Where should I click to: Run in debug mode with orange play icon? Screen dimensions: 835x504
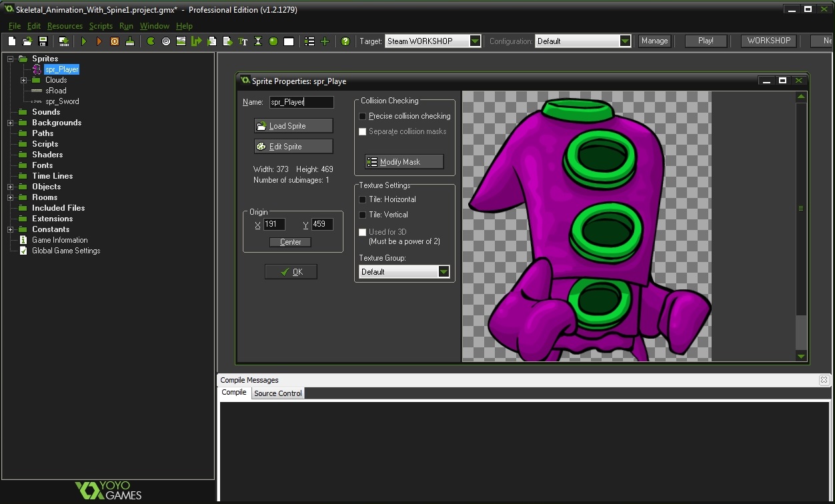click(99, 41)
